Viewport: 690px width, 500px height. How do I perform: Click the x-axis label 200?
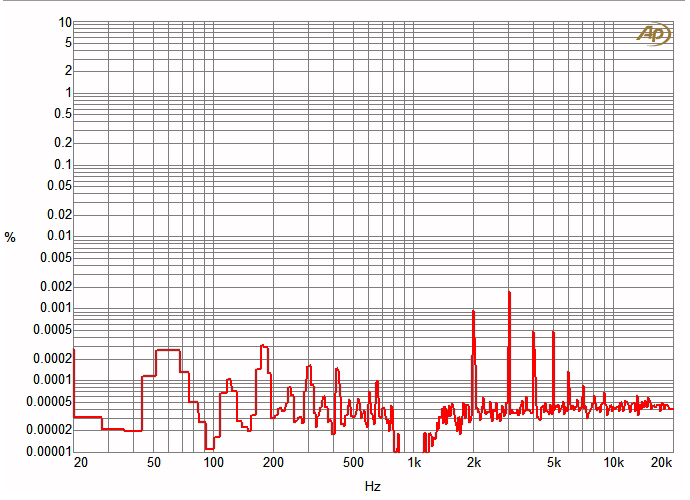(x=273, y=463)
